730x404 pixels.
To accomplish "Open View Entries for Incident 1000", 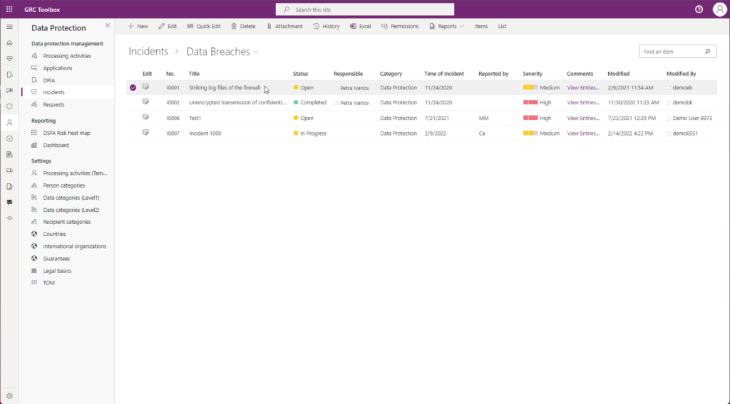I will tap(583, 134).
